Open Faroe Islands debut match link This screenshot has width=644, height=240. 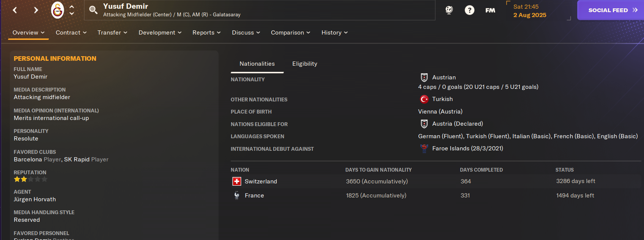(468, 148)
